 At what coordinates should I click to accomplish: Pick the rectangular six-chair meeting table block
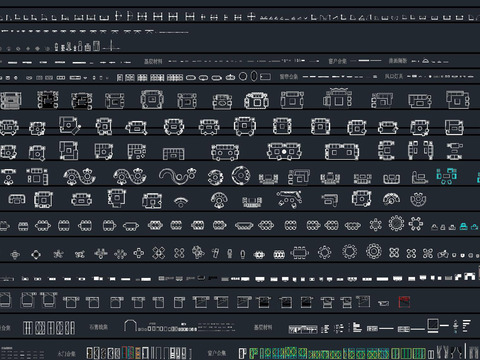tap(299, 253)
